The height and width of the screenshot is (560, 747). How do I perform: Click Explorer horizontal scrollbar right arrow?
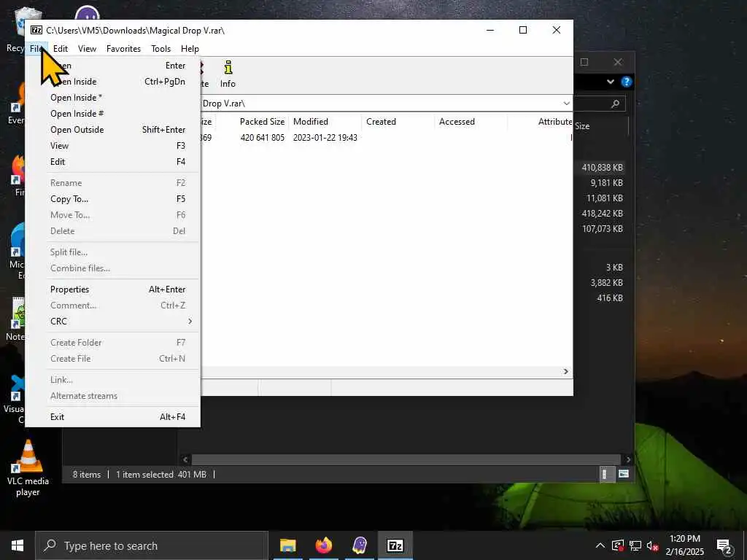(x=628, y=459)
